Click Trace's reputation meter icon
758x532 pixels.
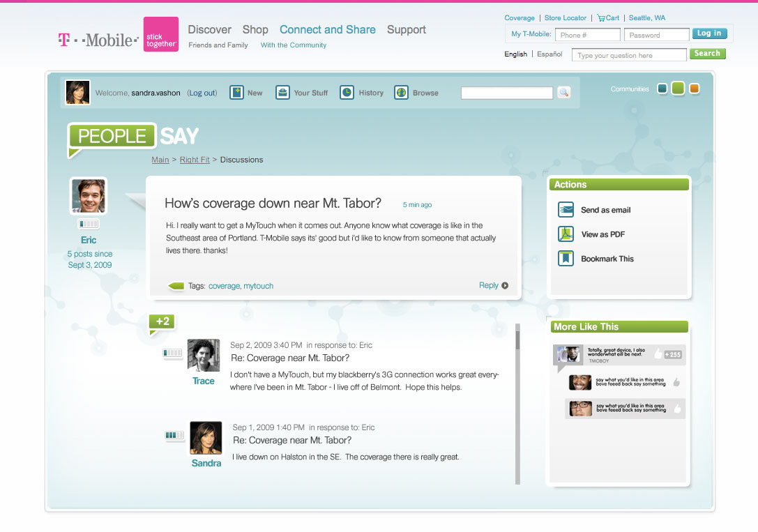coord(172,353)
